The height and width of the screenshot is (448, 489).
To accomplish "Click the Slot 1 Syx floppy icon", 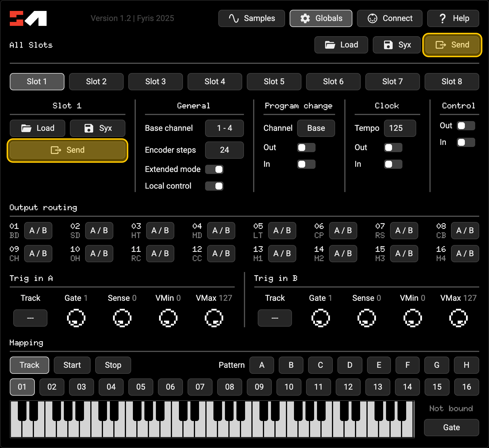I will click(89, 128).
